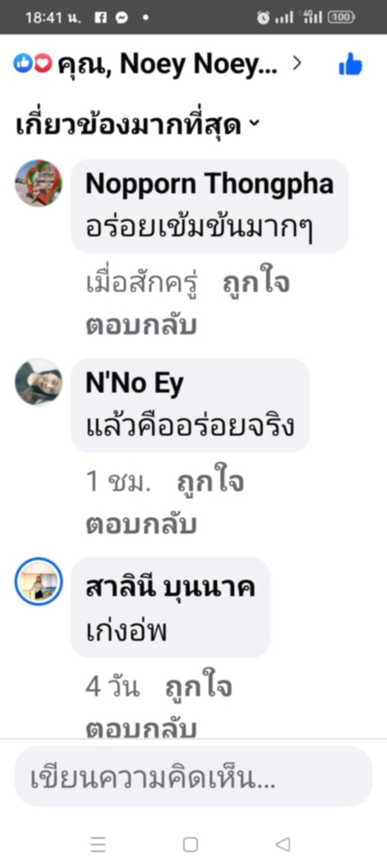Like สาลินี บุนนาค's comment with ถูกใจ
The width and height of the screenshot is (387, 868).
pos(198,686)
